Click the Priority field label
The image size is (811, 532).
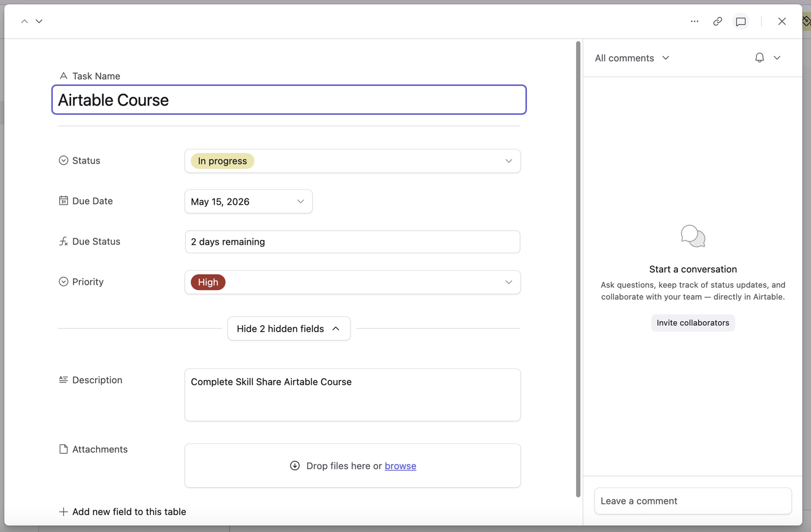coord(88,282)
